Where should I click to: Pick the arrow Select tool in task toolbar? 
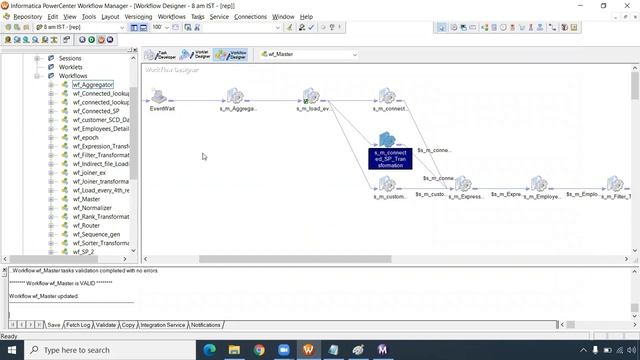pos(441,27)
